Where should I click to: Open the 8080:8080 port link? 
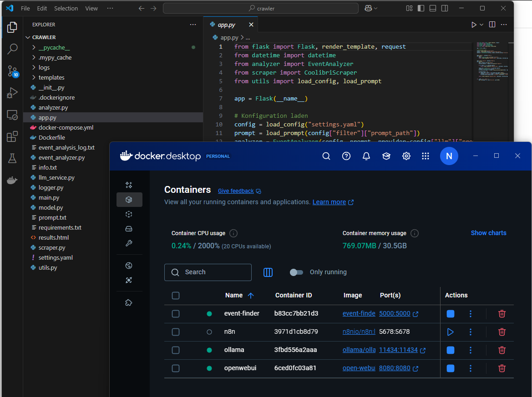tap(395, 368)
